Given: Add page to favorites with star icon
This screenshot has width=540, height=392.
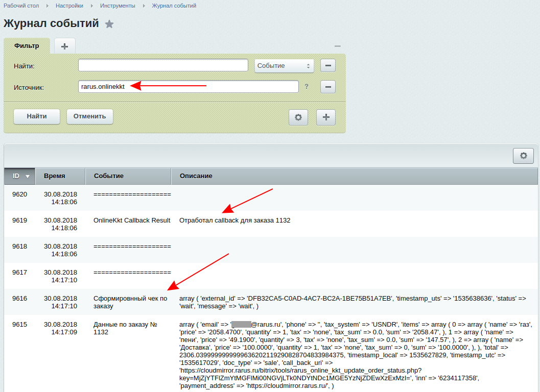Looking at the screenshot, I should [109, 24].
